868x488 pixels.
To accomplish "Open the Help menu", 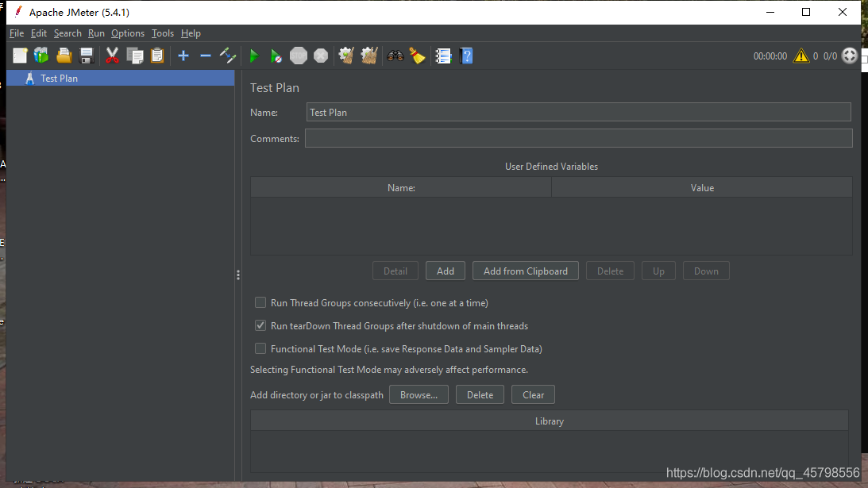I will 191,33.
